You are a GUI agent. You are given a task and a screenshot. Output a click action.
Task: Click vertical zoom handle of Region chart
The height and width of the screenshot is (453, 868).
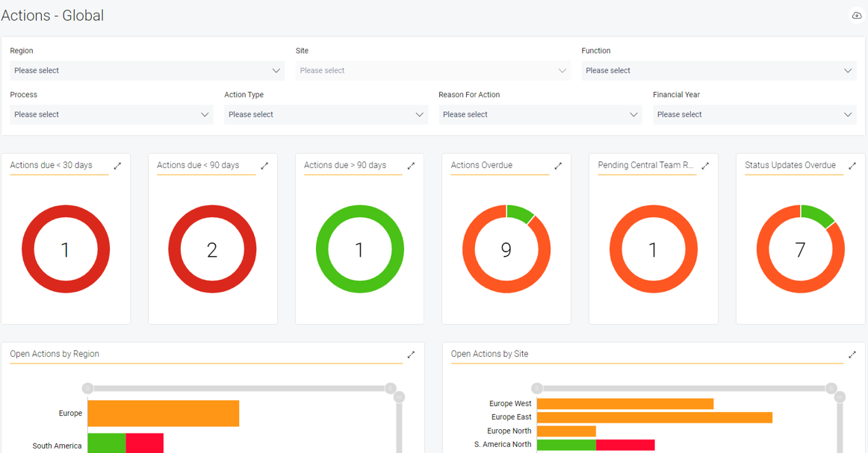[399, 397]
